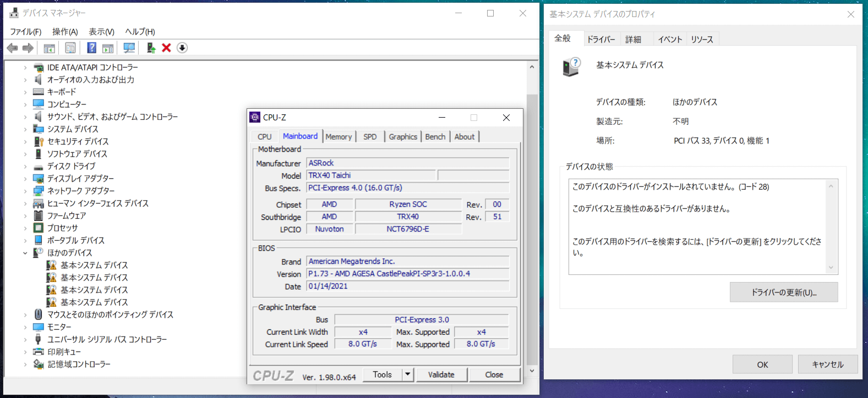The image size is (868, 398).
Task: Open the リソース tab in properties dialog
Action: pyautogui.click(x=702, y=39)
